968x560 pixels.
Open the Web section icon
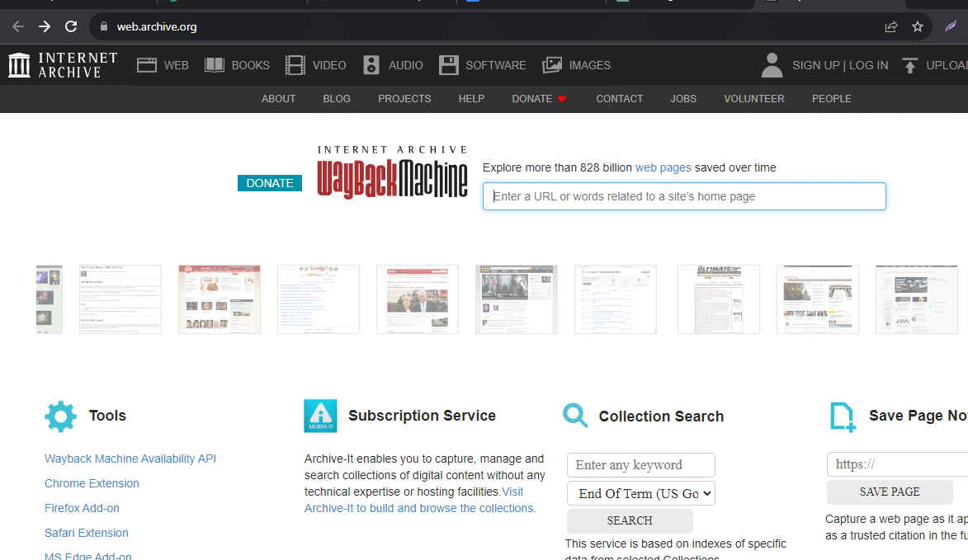(146, 65)
